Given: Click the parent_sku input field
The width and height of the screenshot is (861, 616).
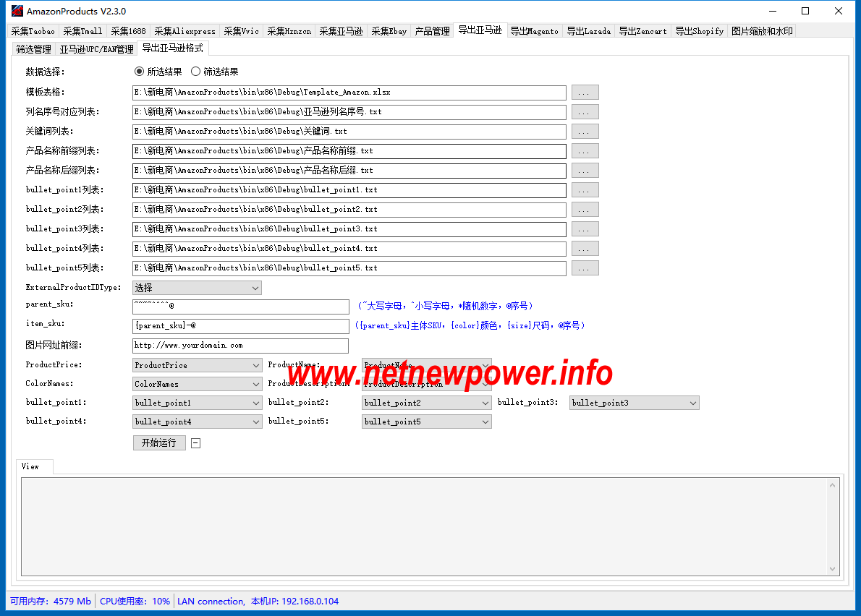Looking at the screenshot, I should [241, 307].
